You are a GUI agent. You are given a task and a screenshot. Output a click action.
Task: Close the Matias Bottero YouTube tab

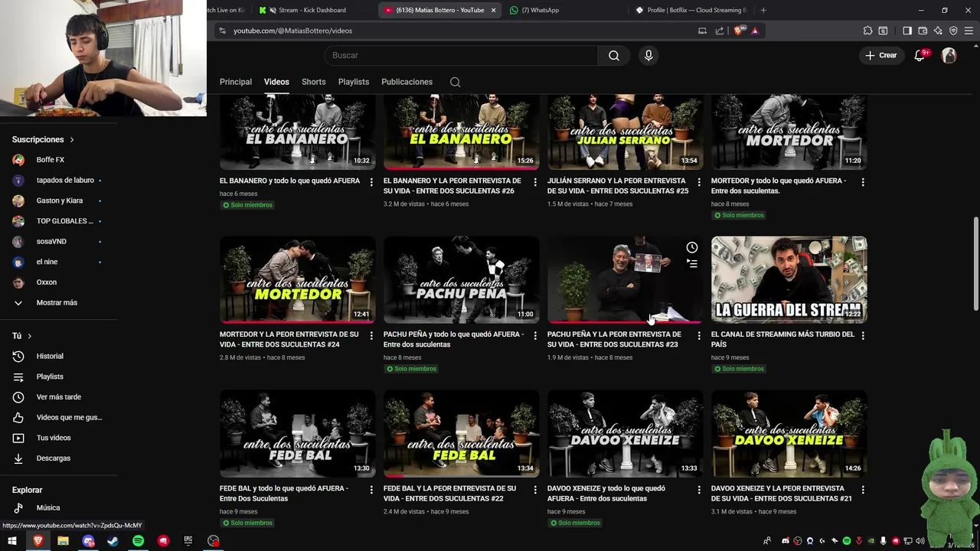493,10
